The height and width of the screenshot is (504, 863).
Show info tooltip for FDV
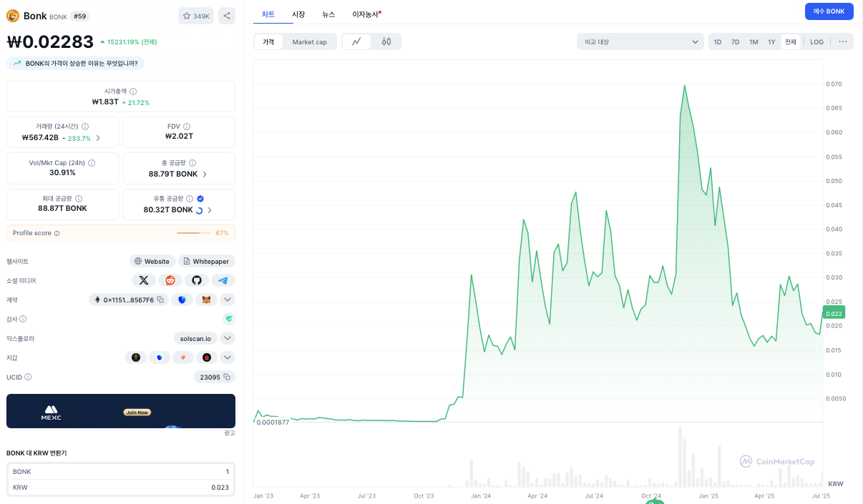187,127
